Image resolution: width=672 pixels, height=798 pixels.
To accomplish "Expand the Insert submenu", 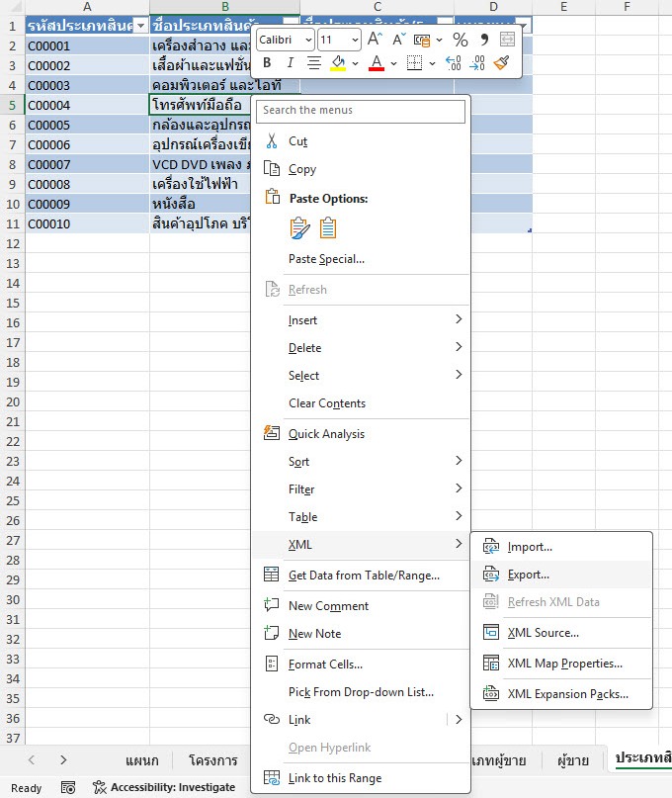I will [361, 320].
